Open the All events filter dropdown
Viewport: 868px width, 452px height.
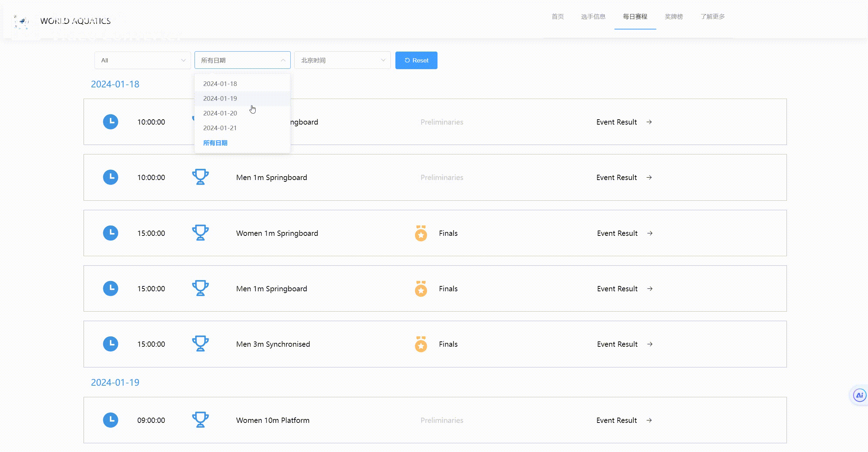coord(143,60)
